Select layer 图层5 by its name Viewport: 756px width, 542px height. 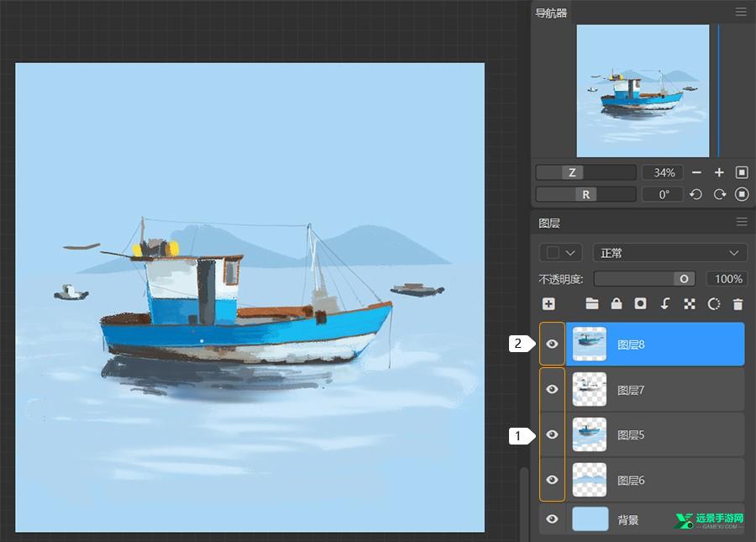coord(631,435)
